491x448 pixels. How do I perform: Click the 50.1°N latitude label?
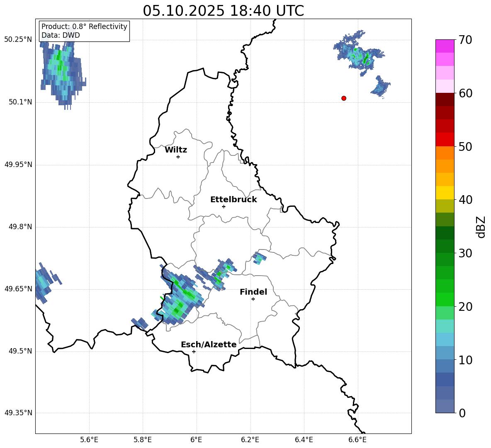20,102
